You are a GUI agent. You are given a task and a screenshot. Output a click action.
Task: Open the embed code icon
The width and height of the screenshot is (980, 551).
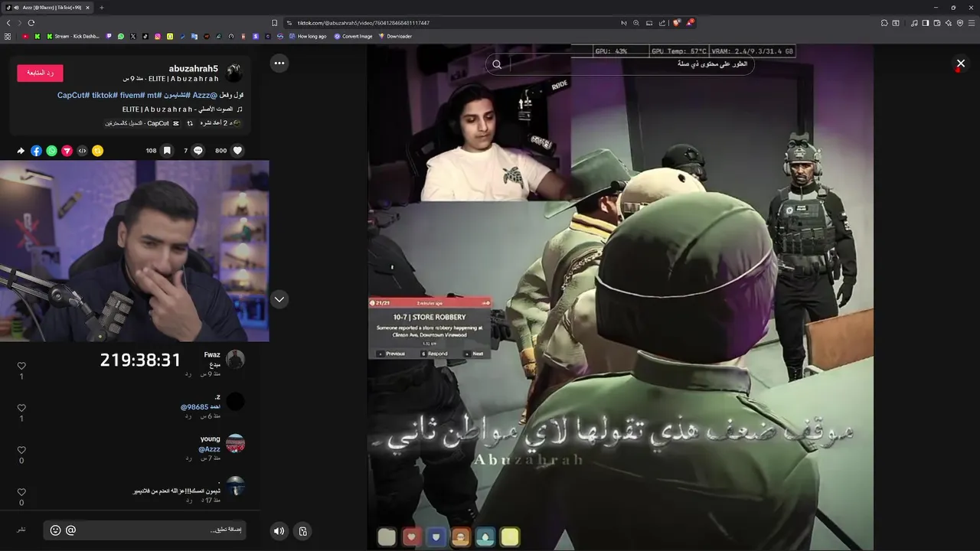click(x=82, y=151)
